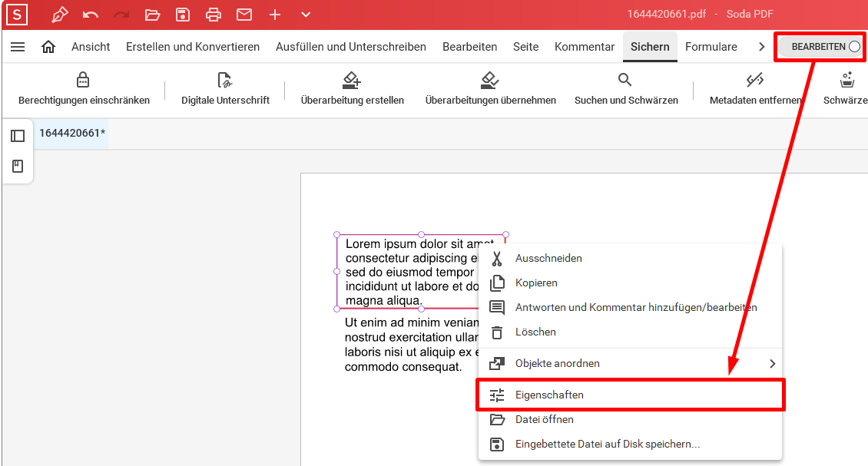Open Eigenschaften from the context menu

[630, 395]
